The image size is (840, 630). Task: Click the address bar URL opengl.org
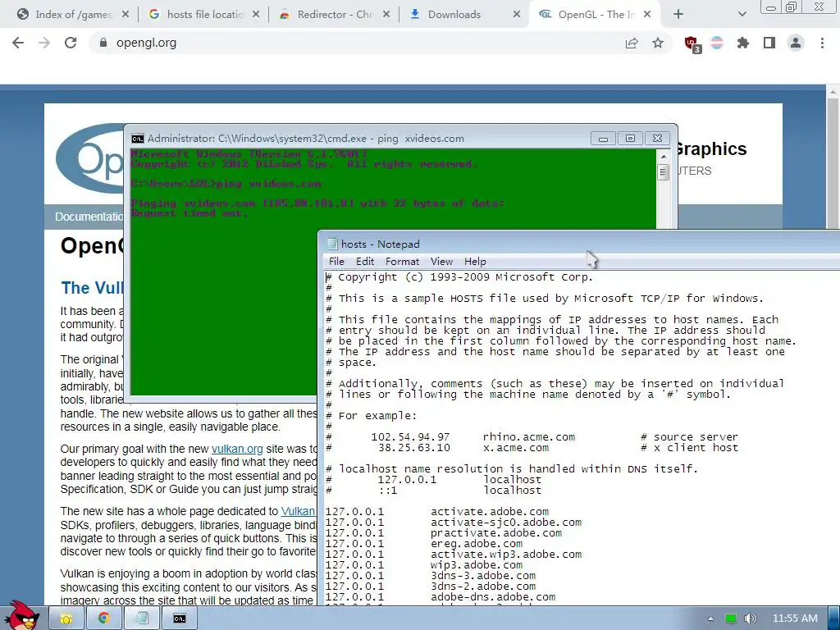pos(146,43)
